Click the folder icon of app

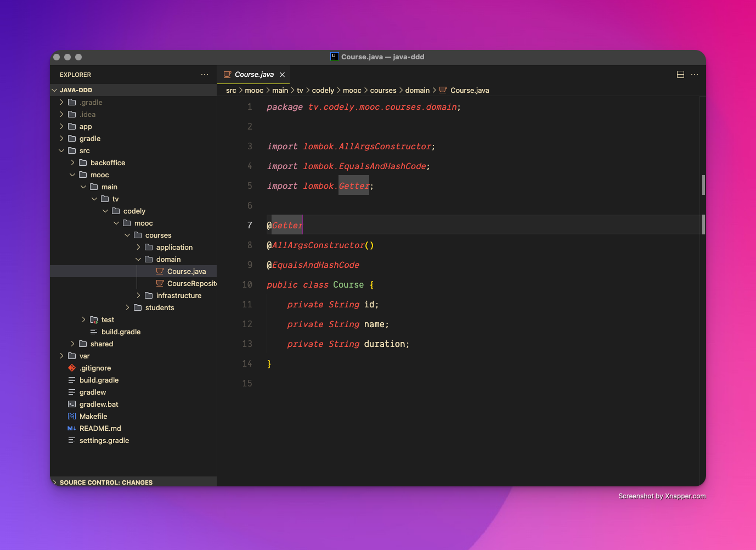coord(72,126)
